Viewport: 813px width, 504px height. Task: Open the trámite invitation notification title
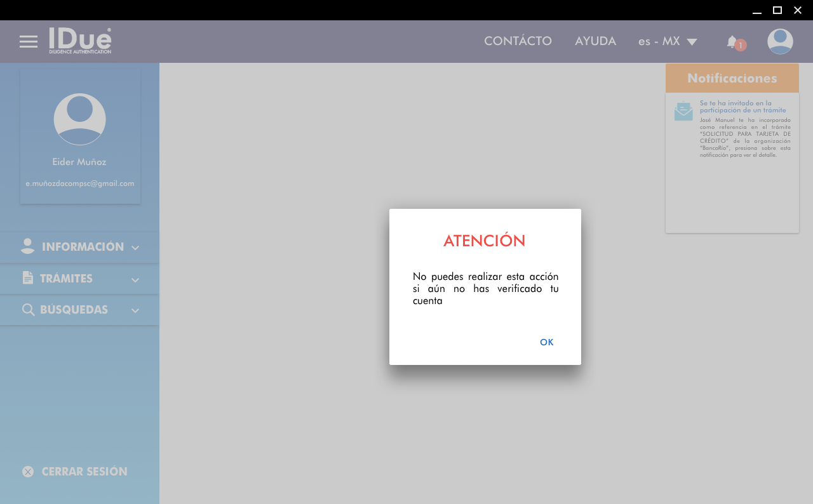742,107
